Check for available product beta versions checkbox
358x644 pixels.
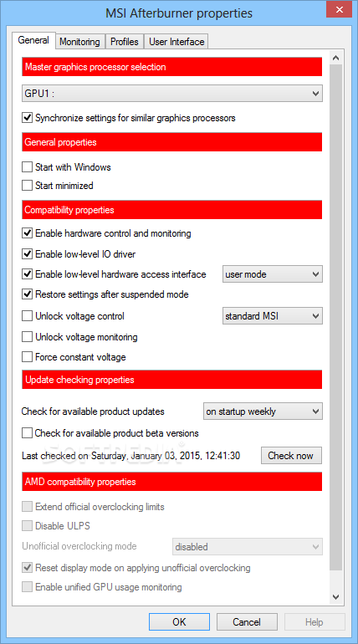(27, 433)
